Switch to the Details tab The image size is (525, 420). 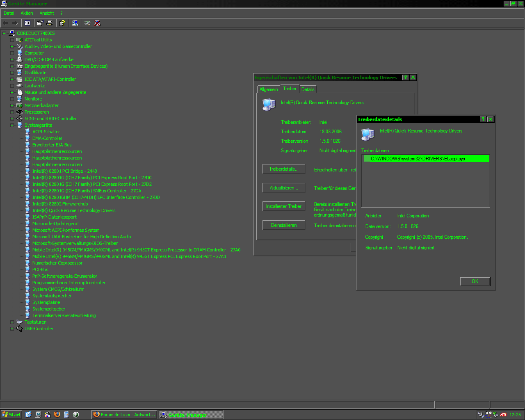coord(308,89)
